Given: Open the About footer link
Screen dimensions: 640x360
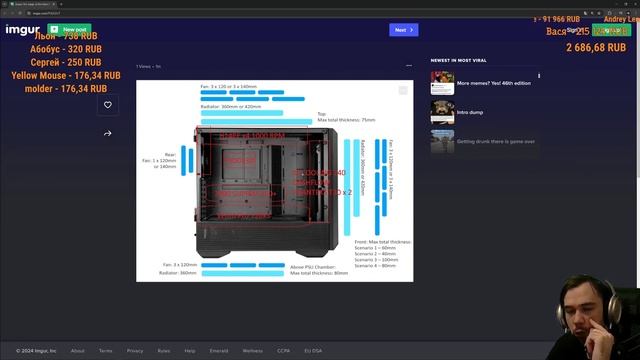Looking at the screenshot, I should 78,351.
